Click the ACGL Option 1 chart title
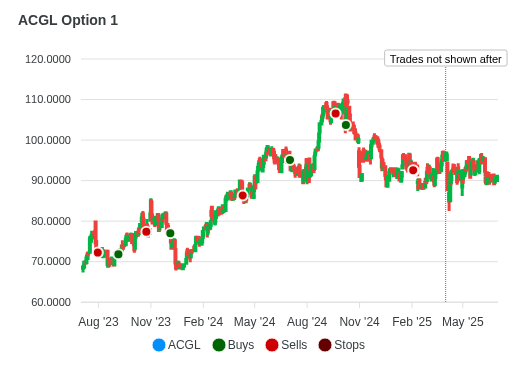Viewport: 530px width, 380px height. pos(68,20)
